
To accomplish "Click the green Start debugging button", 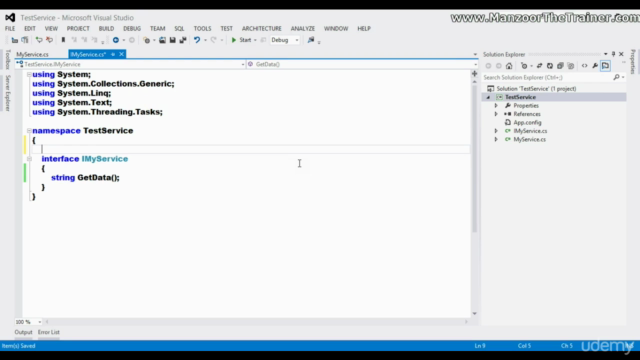I will pyautogui.click(x=241, y=40).
